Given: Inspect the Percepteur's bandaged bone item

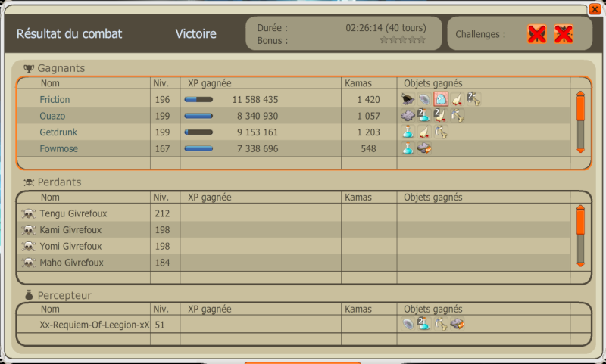Looking at the screenshot, I should click(441, 324).
